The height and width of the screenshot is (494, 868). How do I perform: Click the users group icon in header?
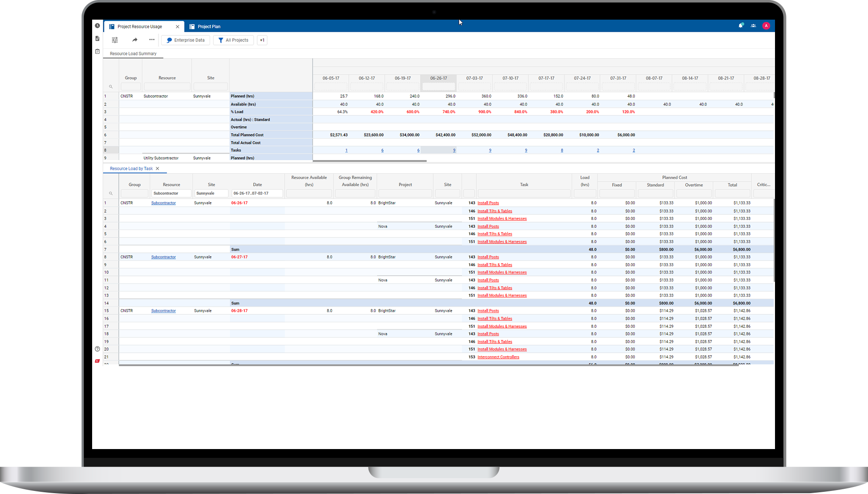(x=753, y=26)
